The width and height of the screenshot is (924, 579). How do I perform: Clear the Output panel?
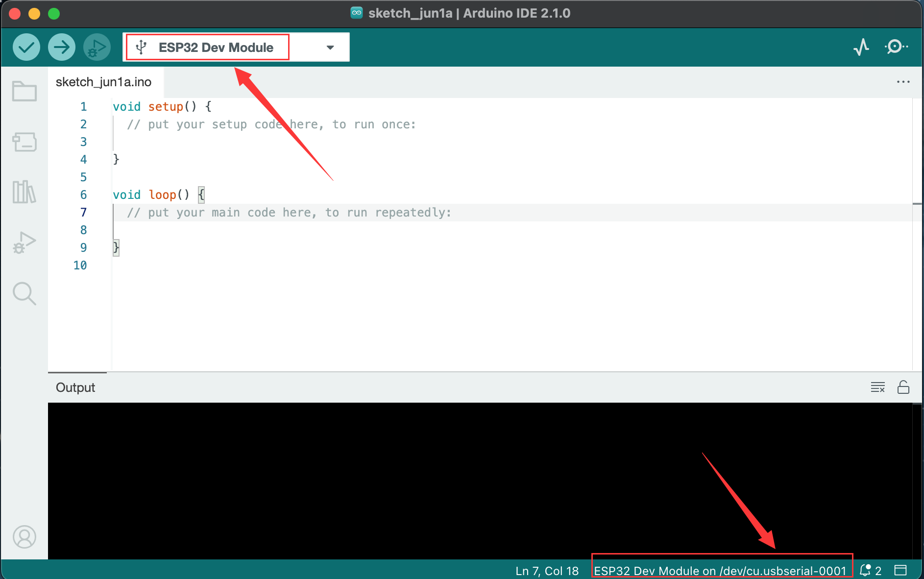877,387
